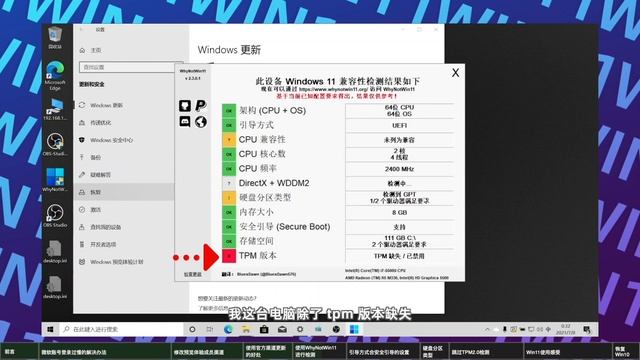
Task: Open 备份 in Settings sidebar
Action: 96,157
